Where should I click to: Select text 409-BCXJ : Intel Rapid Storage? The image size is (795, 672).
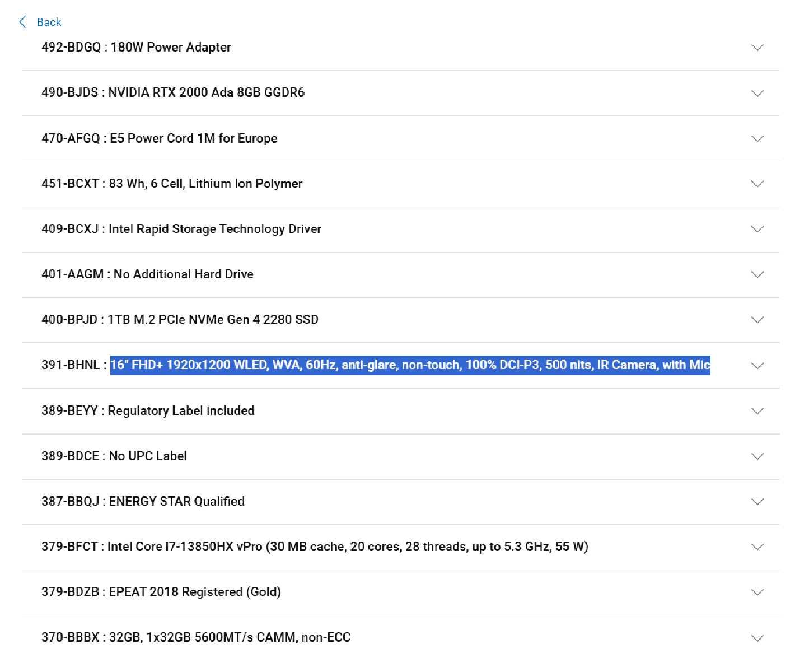click(181, 229)
